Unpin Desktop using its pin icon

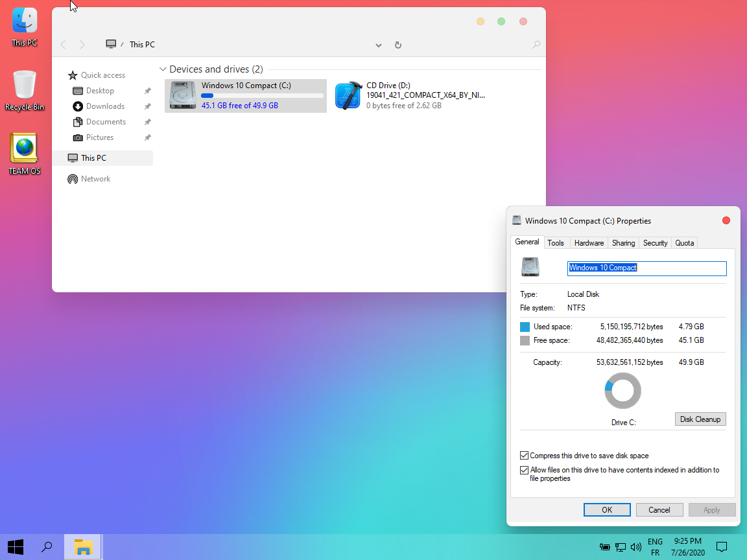tap(148, 91)
